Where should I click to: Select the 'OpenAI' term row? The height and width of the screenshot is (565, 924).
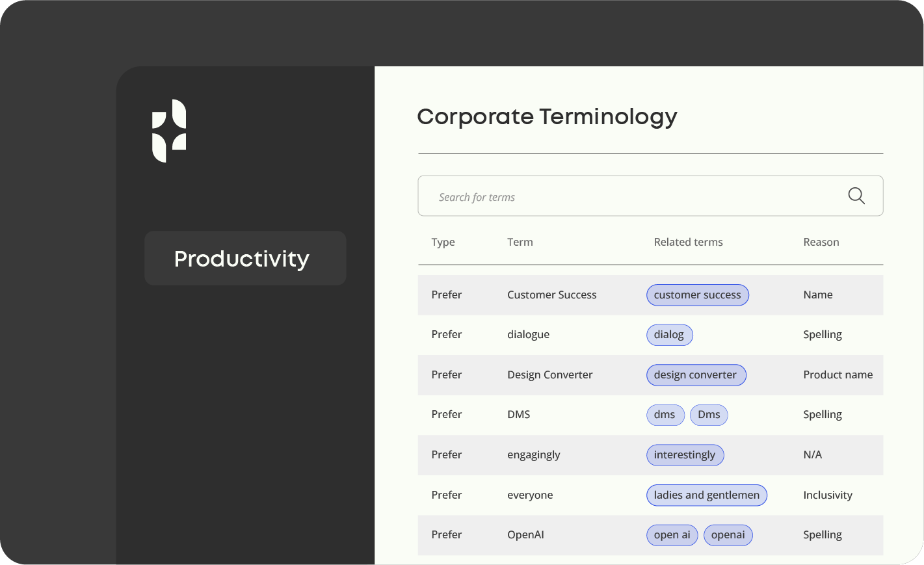click(x=525, y=534)
